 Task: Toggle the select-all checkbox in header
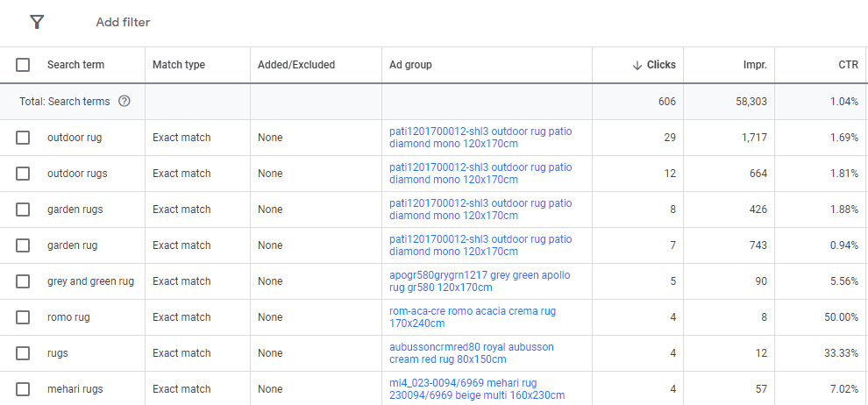[23, 65]
